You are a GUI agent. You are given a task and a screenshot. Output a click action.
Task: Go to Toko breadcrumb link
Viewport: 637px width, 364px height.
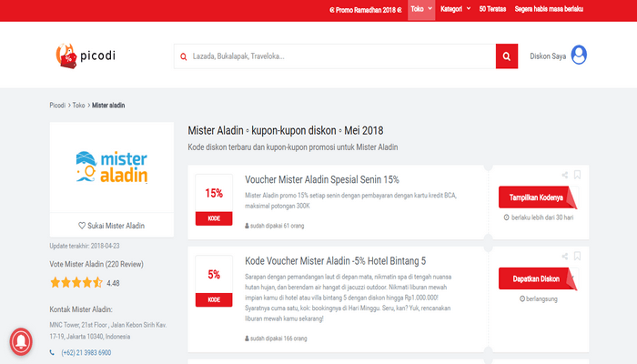click(78, 106)
